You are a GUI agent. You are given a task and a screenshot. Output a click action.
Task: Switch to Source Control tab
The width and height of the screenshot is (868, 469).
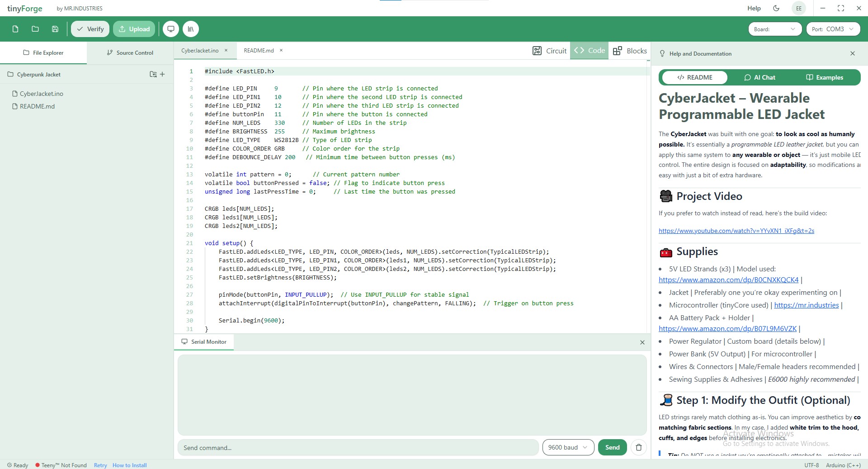(x=130, y=52)
